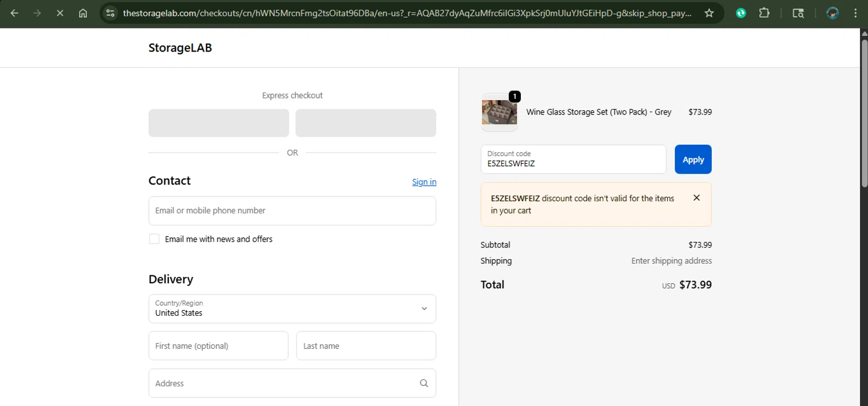Bookmark this page with the star icon
Screen dimensions: 868x406
[709, 13]
